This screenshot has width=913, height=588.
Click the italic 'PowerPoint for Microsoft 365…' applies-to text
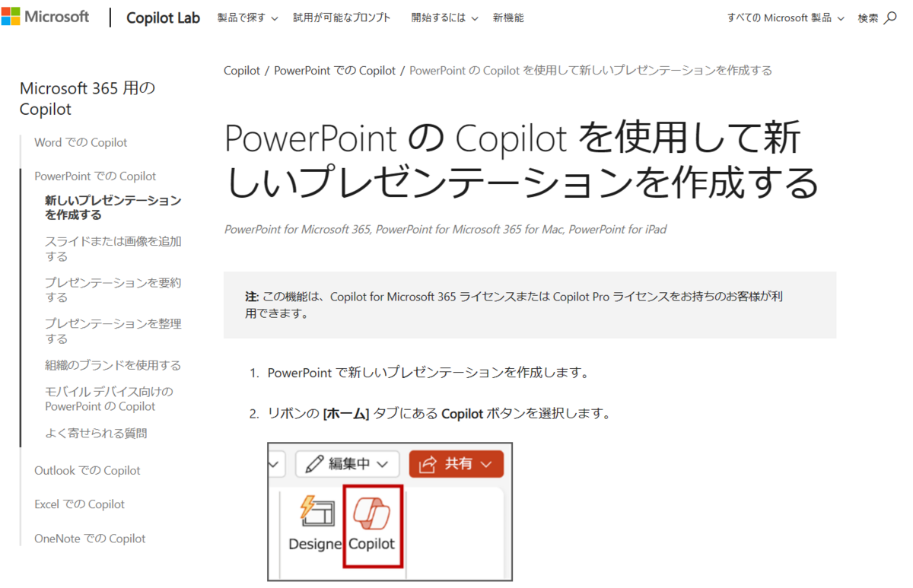point(445,229)
